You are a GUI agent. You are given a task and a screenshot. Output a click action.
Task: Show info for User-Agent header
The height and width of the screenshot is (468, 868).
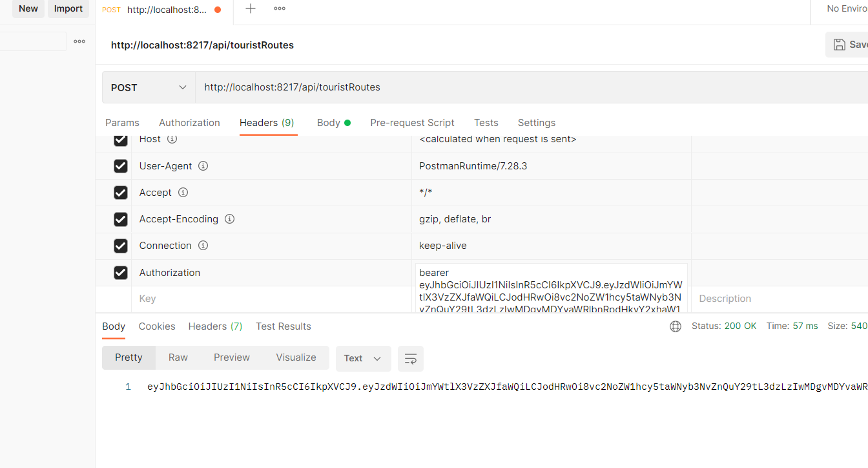click(203, 166)
